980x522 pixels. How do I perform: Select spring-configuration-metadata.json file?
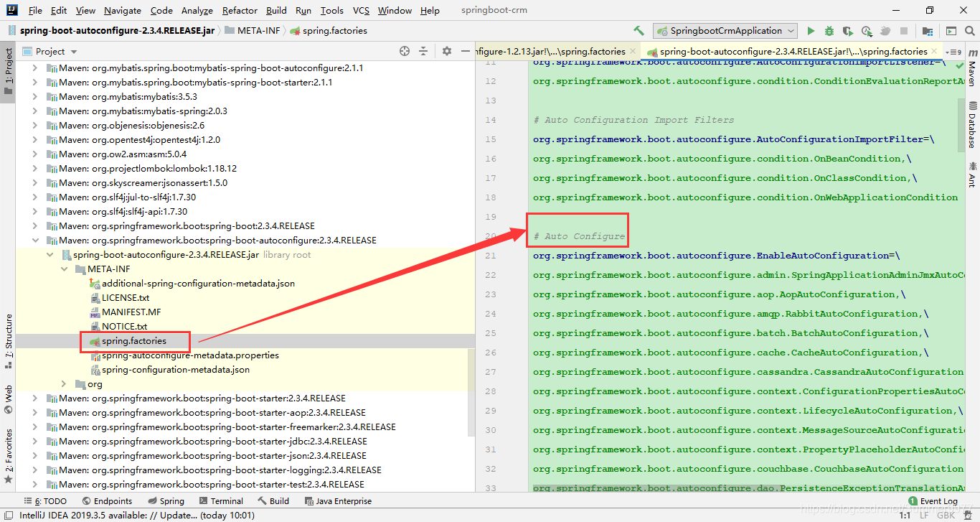click(x=176, y=370)
